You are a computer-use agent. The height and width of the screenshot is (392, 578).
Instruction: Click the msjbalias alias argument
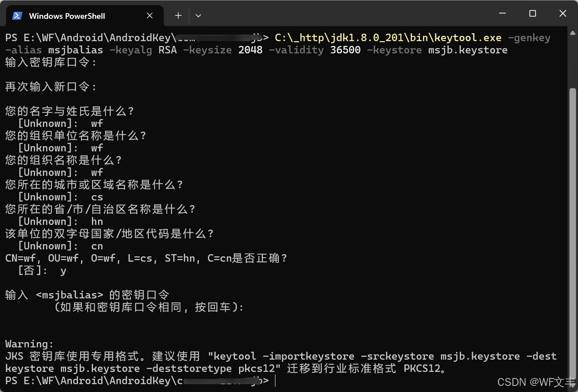click(75, 50)
